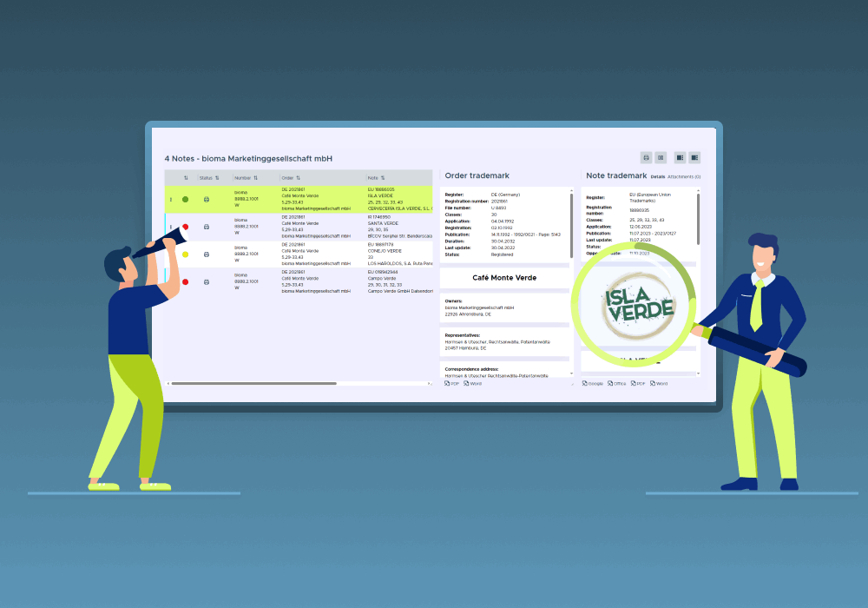Print the CONEJO VERDE note row
This screenshot has height=608, width=868.
(207, 254)
